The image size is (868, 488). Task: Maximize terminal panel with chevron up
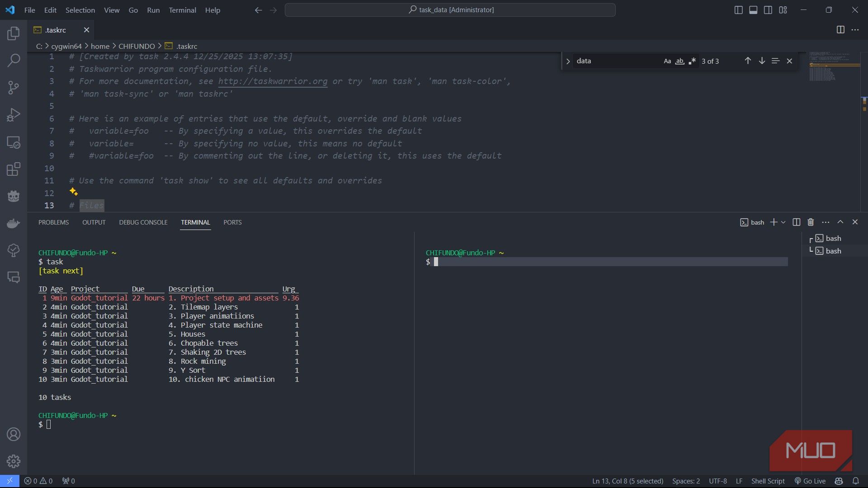click(840, 222)
